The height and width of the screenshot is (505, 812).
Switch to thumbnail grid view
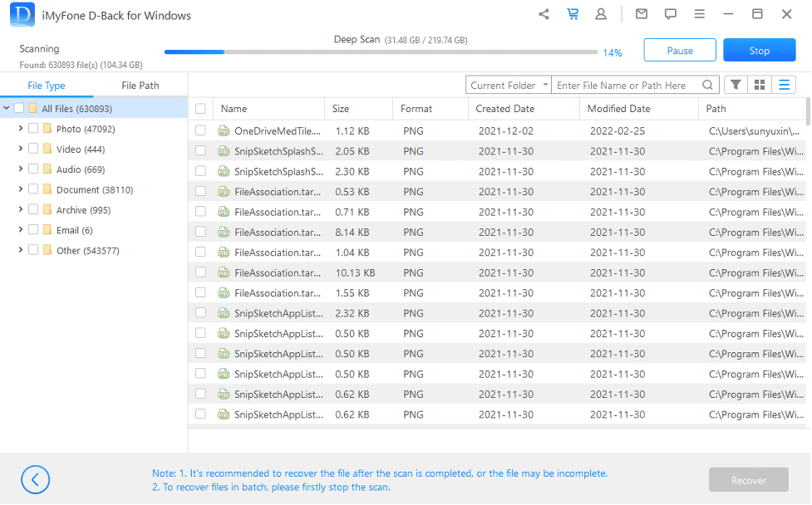coord(759,84)
